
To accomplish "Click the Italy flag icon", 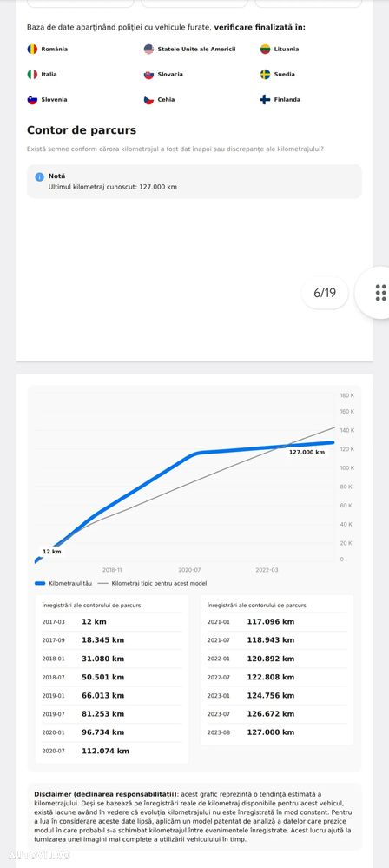I will click(x=32, y=74).
